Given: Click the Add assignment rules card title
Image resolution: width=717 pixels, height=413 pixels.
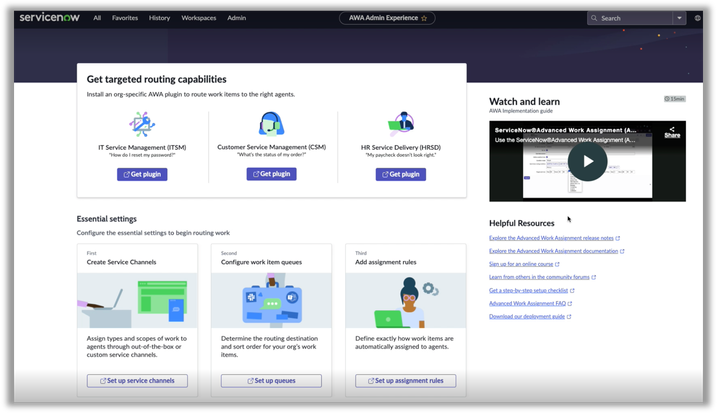Looking at the screenshot, I should tap(385, 262).
